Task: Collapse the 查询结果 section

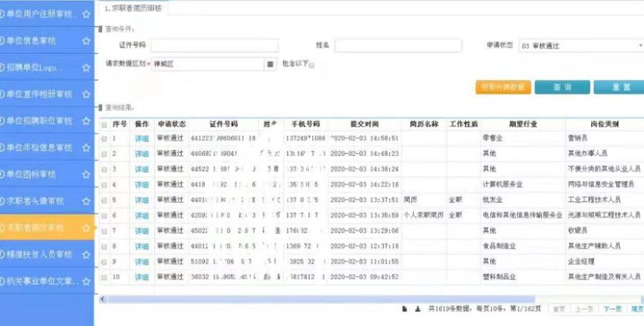Action: [101, 107]
